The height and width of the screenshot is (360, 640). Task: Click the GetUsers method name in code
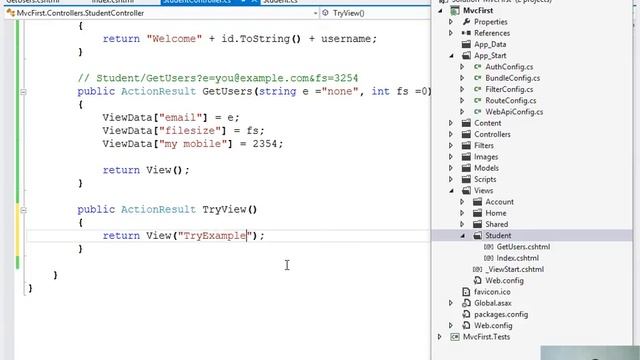coord(227,91)
